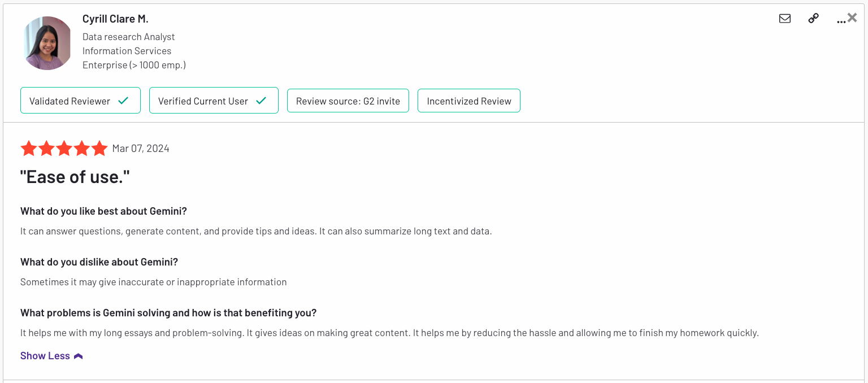
Task: Collapse the review with Show Less
Action: click(51, 356)
